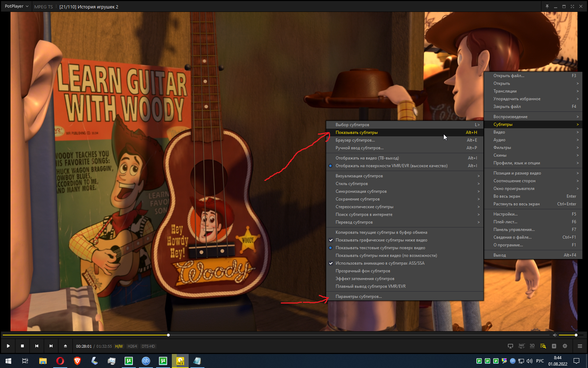Select Отображать на поверхности VMR/EVR option

[405, 166]
